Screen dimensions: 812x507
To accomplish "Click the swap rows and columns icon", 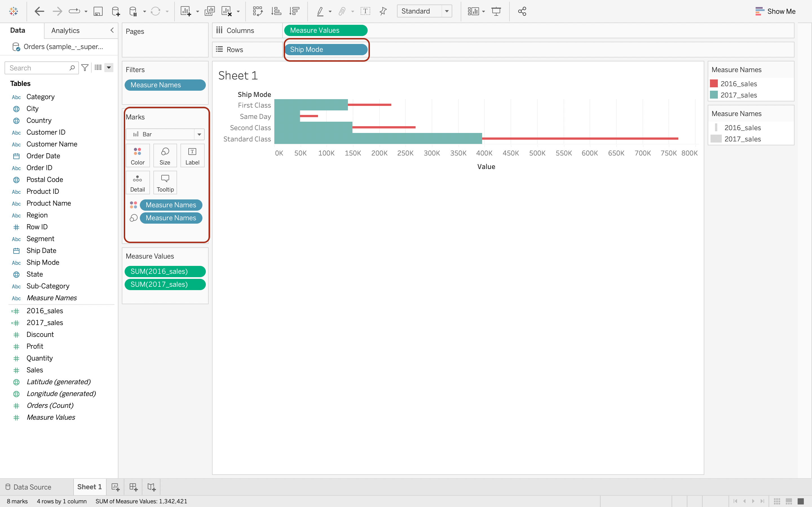I will 258,11.
